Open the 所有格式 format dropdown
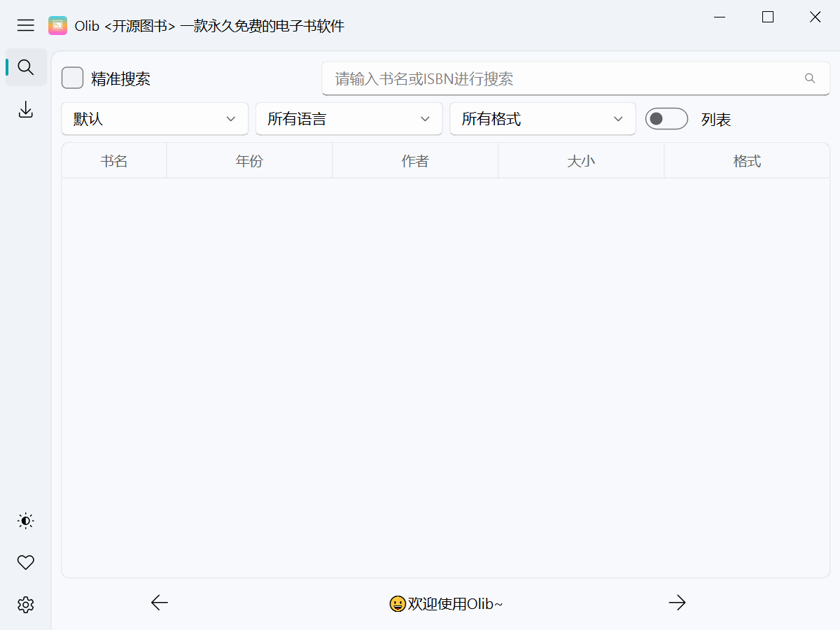This screenshot has height=630, width=840. (542, 119)
